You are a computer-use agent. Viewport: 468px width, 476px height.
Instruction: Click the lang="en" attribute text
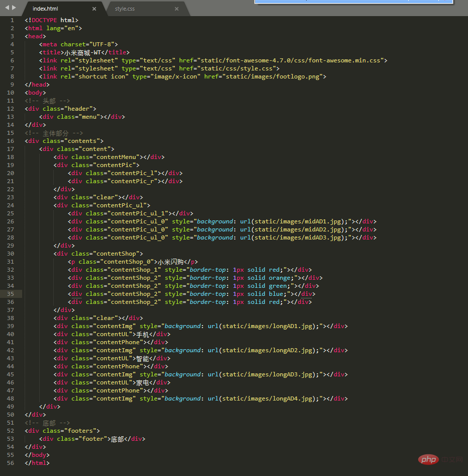[62, 28]
